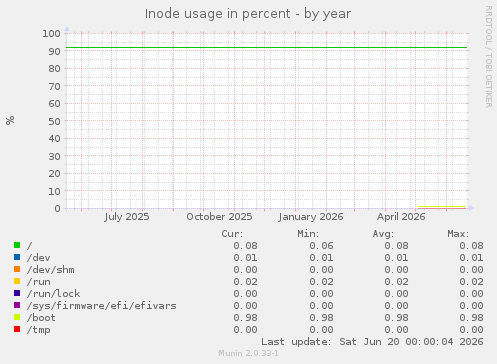
Task: Click the 100 y-axis label
Action: pos(51,33)
